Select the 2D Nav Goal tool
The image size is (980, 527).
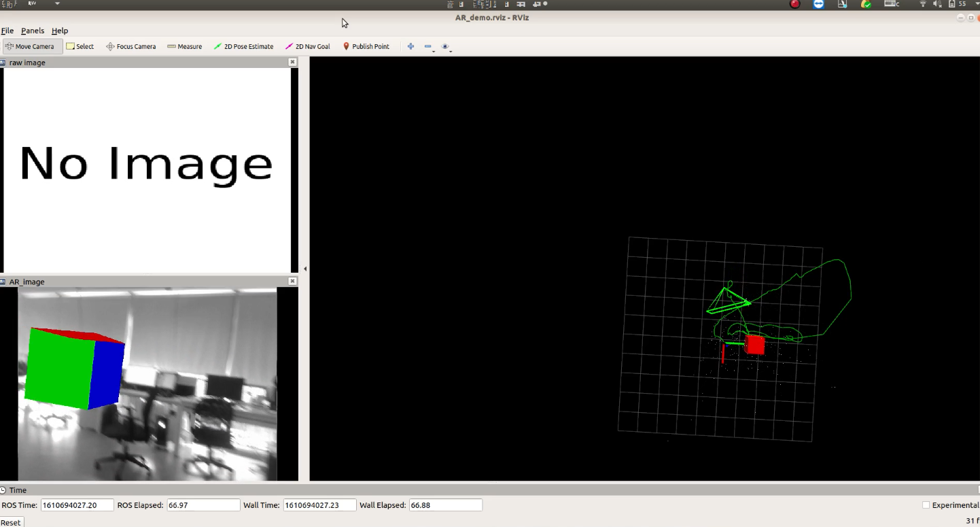pyautogui.click(x=308, y=46)
